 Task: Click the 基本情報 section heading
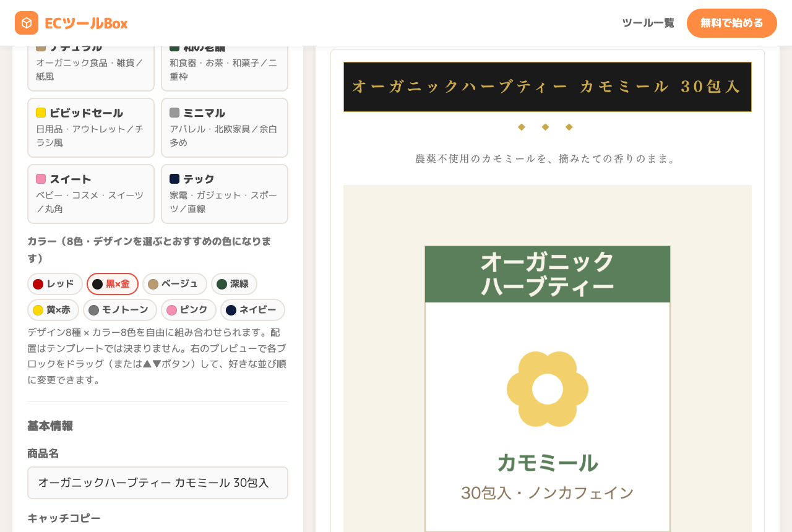pyautogui.click(x=50, y=426)
